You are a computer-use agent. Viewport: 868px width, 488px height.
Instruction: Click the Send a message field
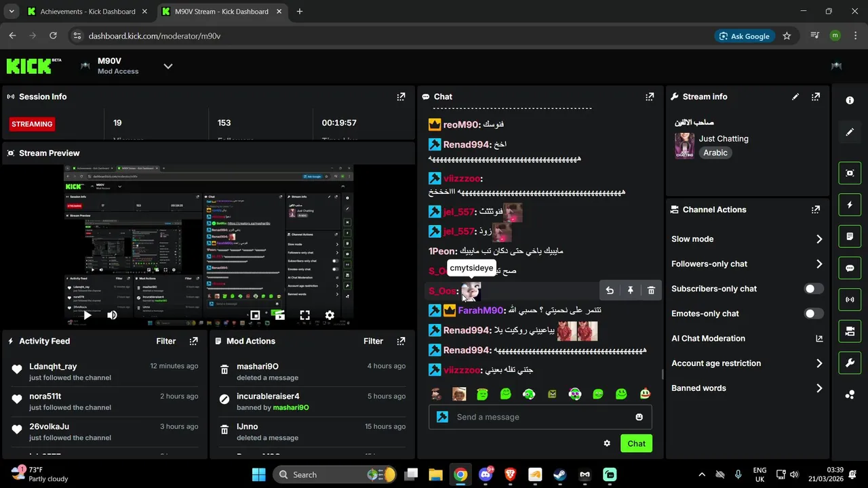(x=540, y=417)
